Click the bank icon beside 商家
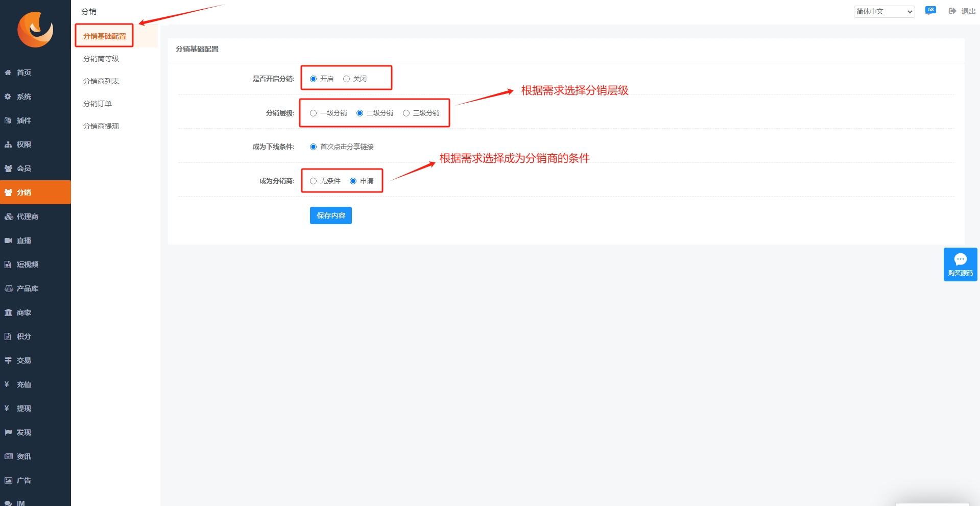Viewport: 980px width, 506px height. 8,312
